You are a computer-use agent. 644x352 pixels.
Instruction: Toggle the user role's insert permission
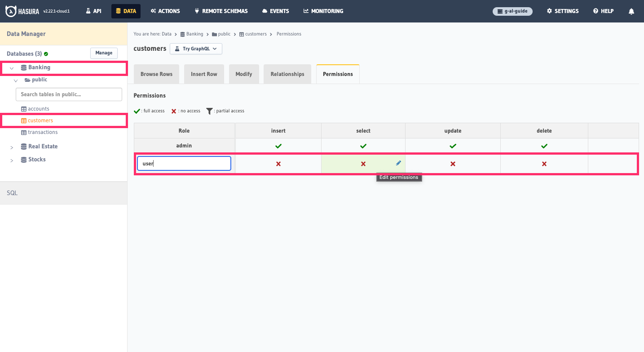[x=278, y=163]
